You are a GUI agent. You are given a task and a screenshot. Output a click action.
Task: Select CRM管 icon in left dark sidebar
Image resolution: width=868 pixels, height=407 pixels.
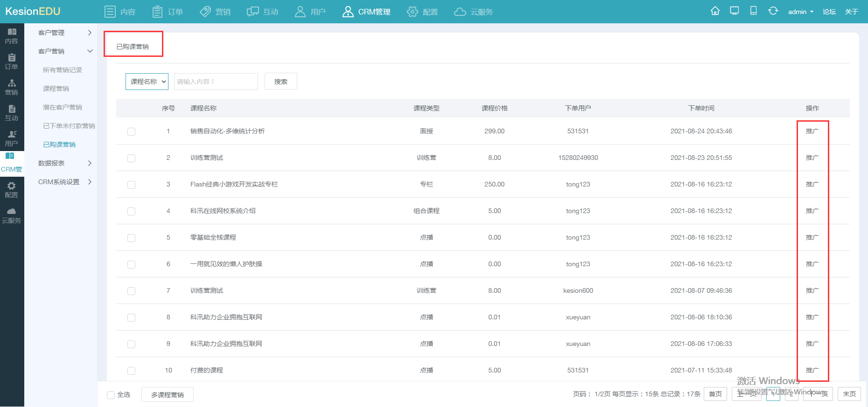click(x=12, y=163)
